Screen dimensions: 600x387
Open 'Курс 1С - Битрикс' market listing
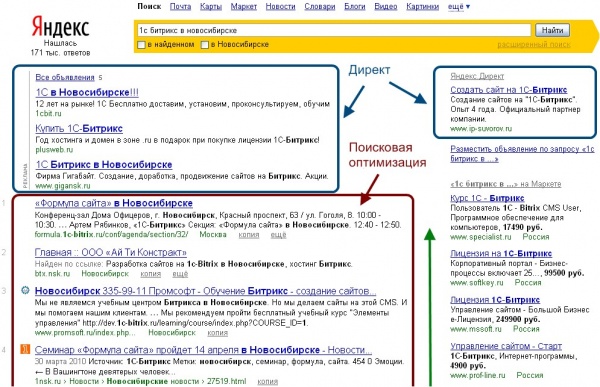pos(487,198)
